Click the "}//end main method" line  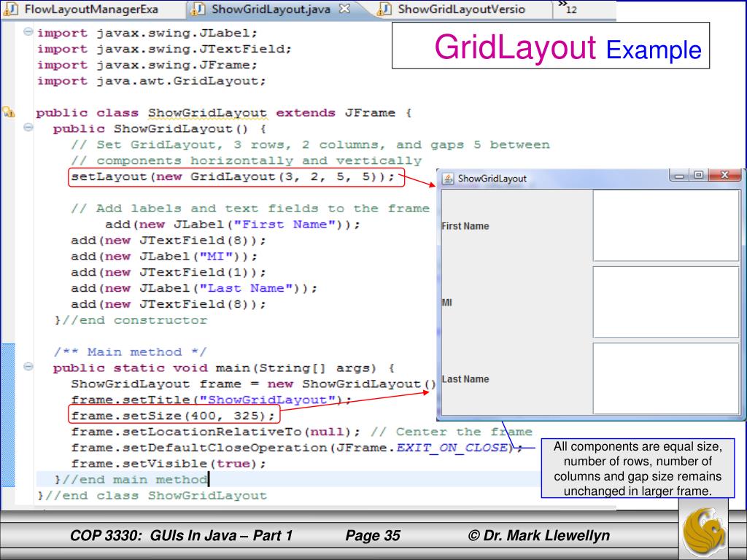pyautogui.click(x=131, y=480)
